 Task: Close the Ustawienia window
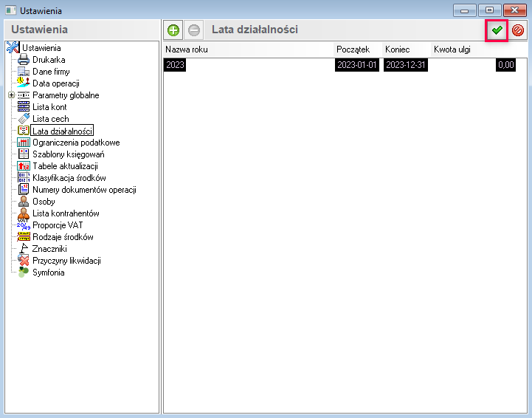point(514,10)
